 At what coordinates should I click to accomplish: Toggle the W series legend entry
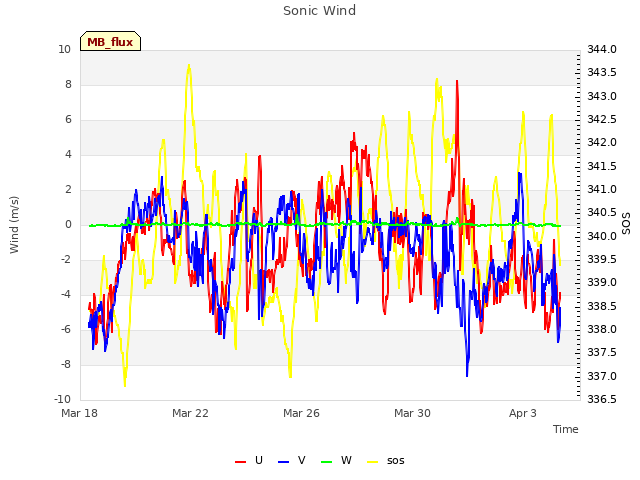point(336,461)
